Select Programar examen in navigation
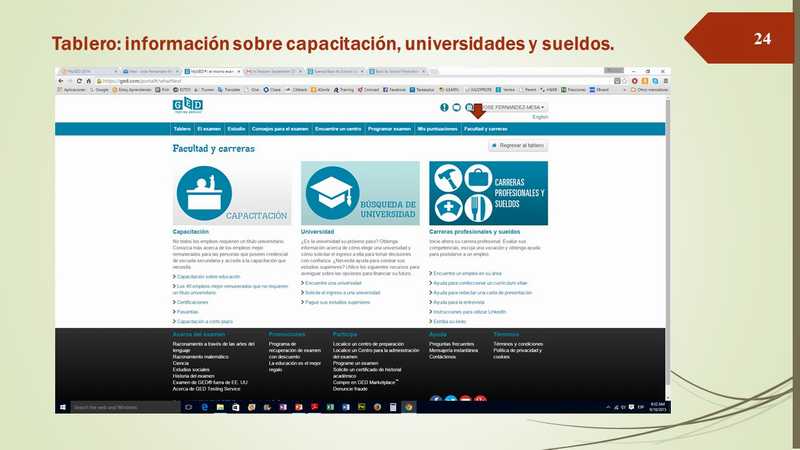Image resolution: width=800 pixels, height=450 pixels. 389,129
